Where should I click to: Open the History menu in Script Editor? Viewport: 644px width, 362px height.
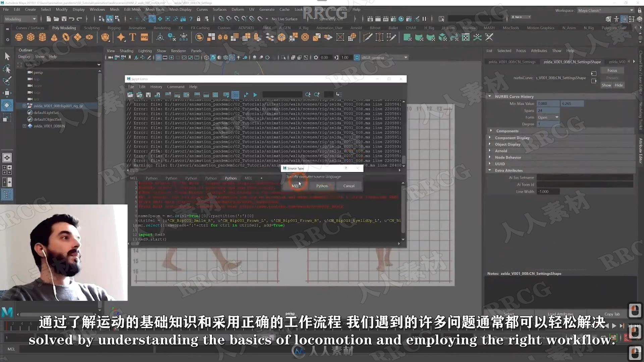tap(156, 87)
